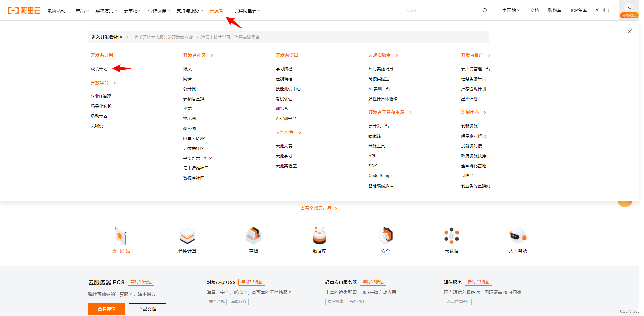
Task: Click the 产品文档 button
Action: (147, 309)
